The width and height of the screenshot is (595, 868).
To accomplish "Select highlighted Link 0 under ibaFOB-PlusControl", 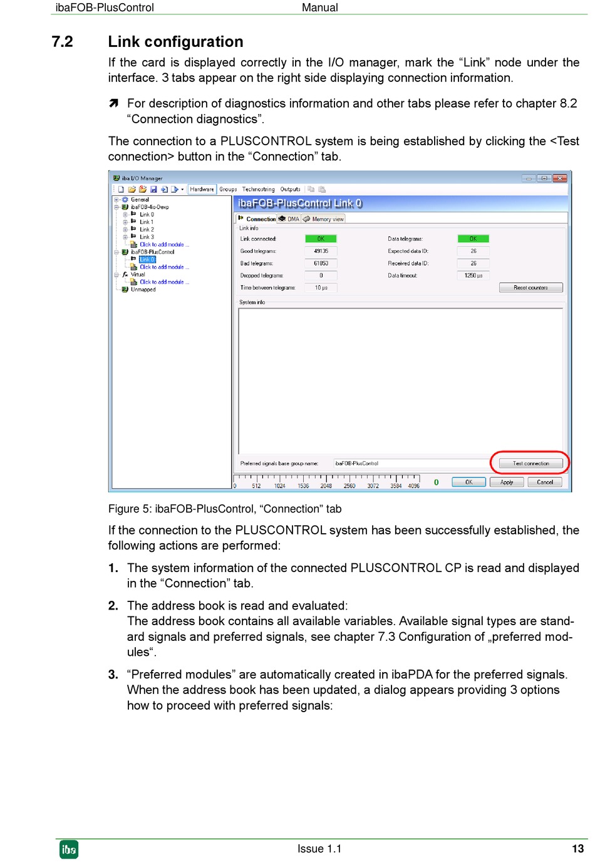I will [x=147, y=260].
